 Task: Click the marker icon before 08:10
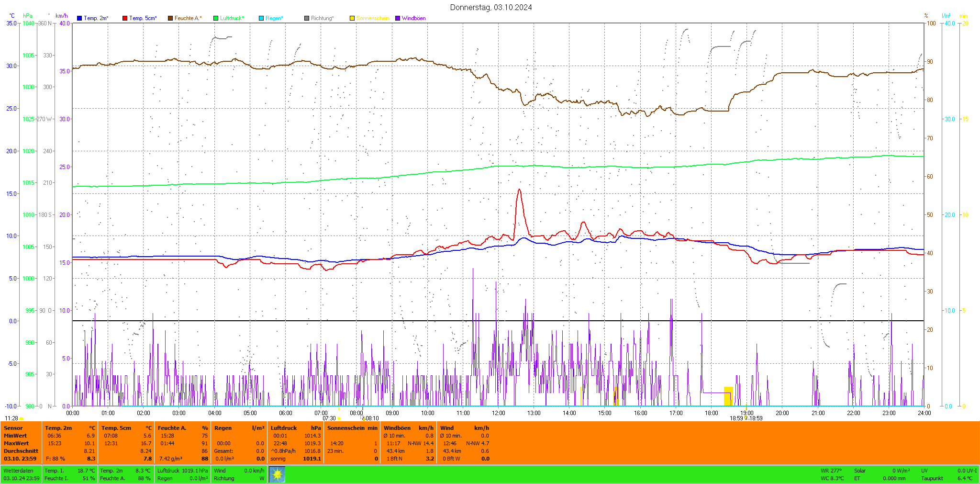(363, 418)
